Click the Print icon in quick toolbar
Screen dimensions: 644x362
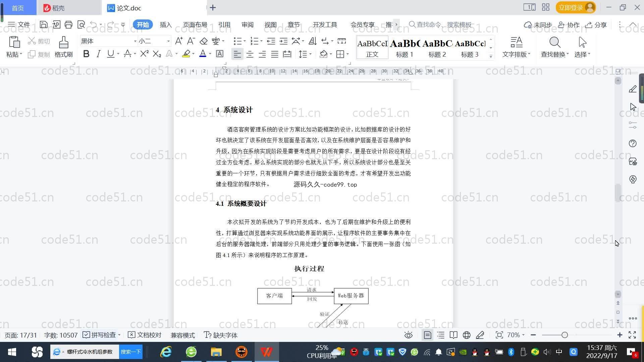pyautogui.click(x=68, y=24)
